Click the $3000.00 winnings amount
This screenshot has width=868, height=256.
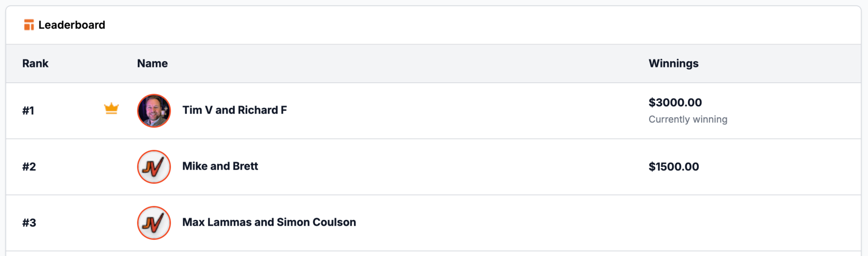[675, 102]
